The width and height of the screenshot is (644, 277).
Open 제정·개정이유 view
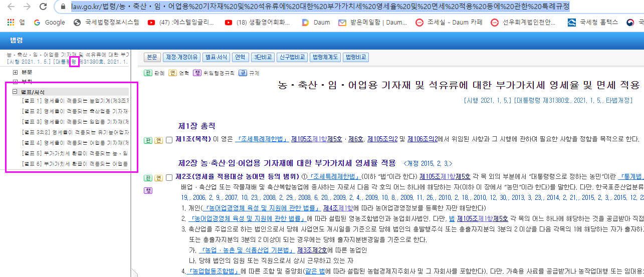181,57
